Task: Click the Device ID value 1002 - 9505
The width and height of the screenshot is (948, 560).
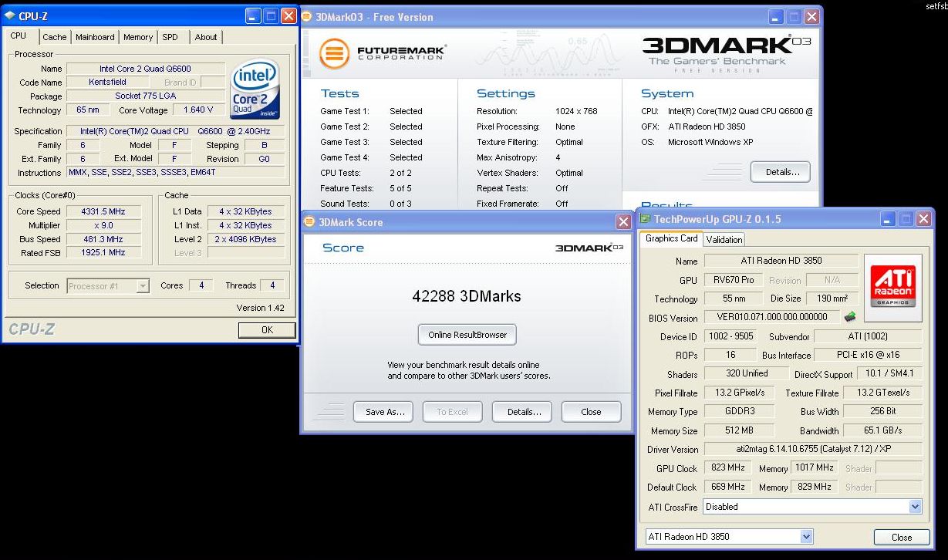Action: (730, 336)
